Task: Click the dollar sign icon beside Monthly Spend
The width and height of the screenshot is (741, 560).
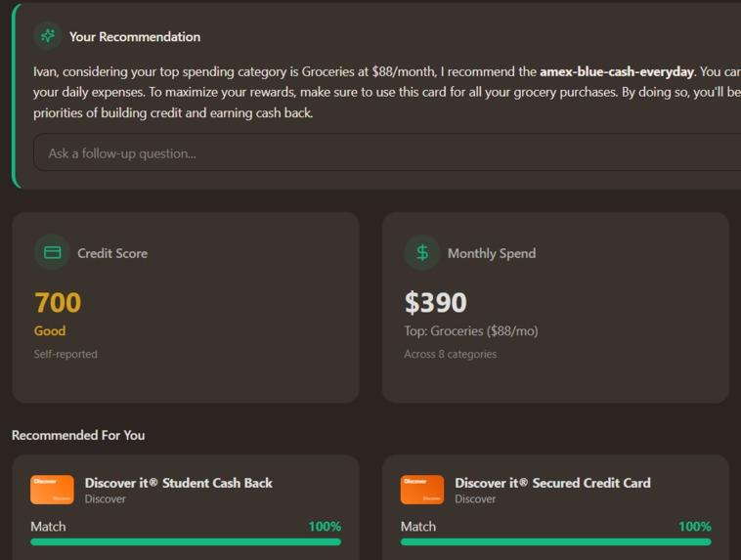Action: pyautogui.click(x=422, y=253)
